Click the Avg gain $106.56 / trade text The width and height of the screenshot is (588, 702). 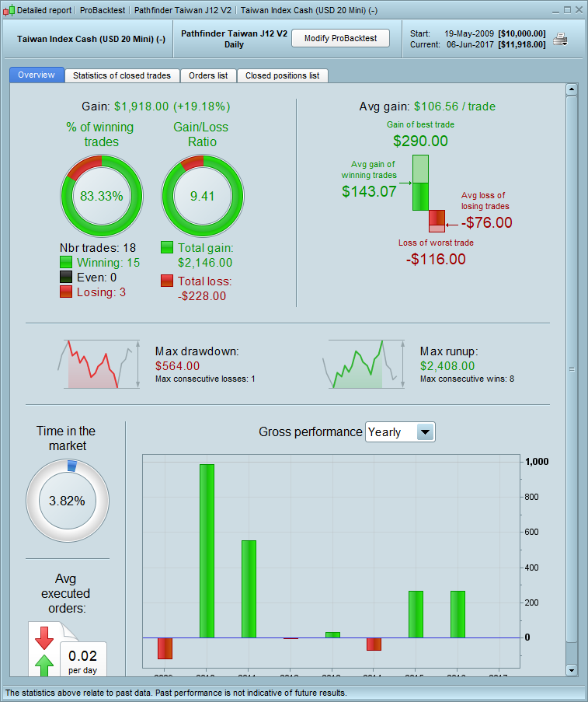pyautogui.click(x=427, y=106)
